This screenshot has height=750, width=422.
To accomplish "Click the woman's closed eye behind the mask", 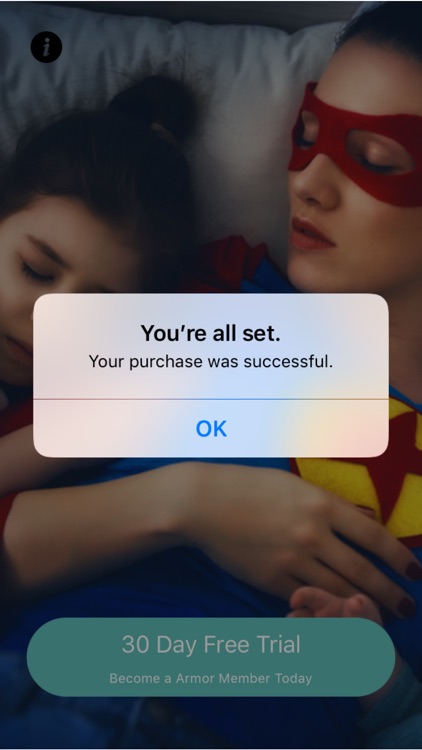I will (378, 165).
